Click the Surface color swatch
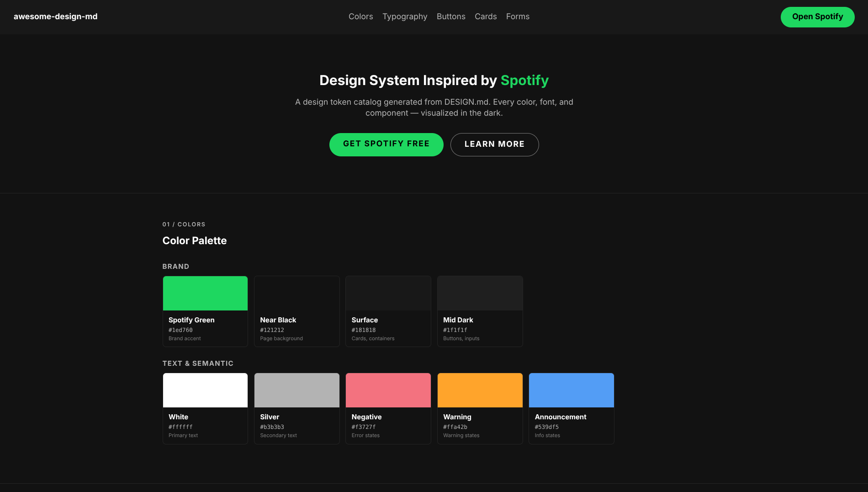 coord(388,293)
